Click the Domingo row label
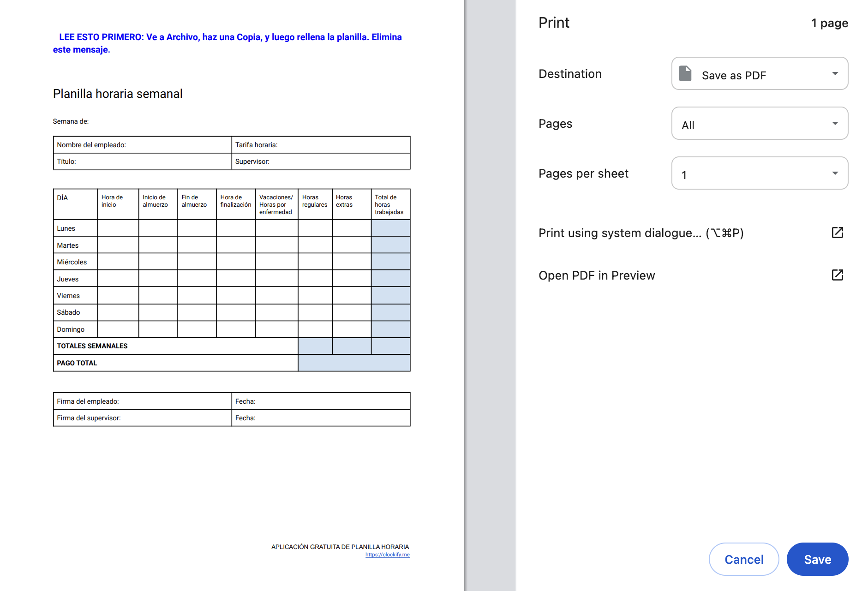 [x=71, y=329]
